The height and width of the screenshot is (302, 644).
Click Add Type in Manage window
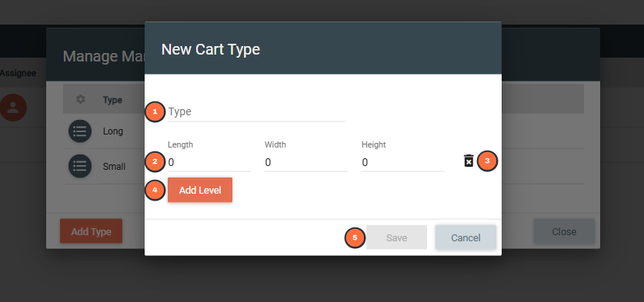pos(92,231)
